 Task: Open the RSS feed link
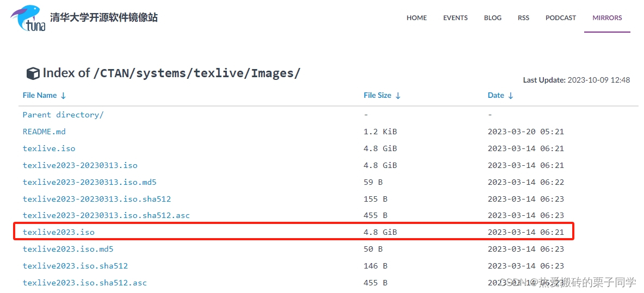pyautogui.click(x=523, y=18)
